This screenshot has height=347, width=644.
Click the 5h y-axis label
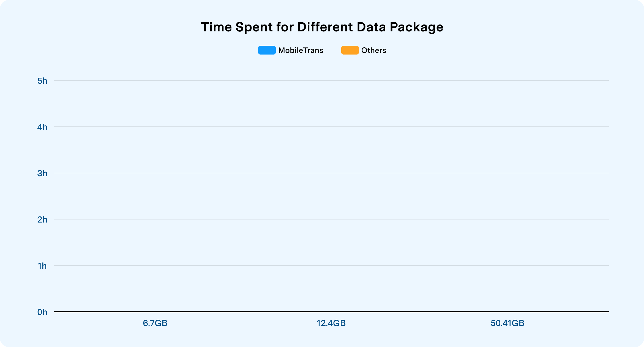(x=42, y=81)
